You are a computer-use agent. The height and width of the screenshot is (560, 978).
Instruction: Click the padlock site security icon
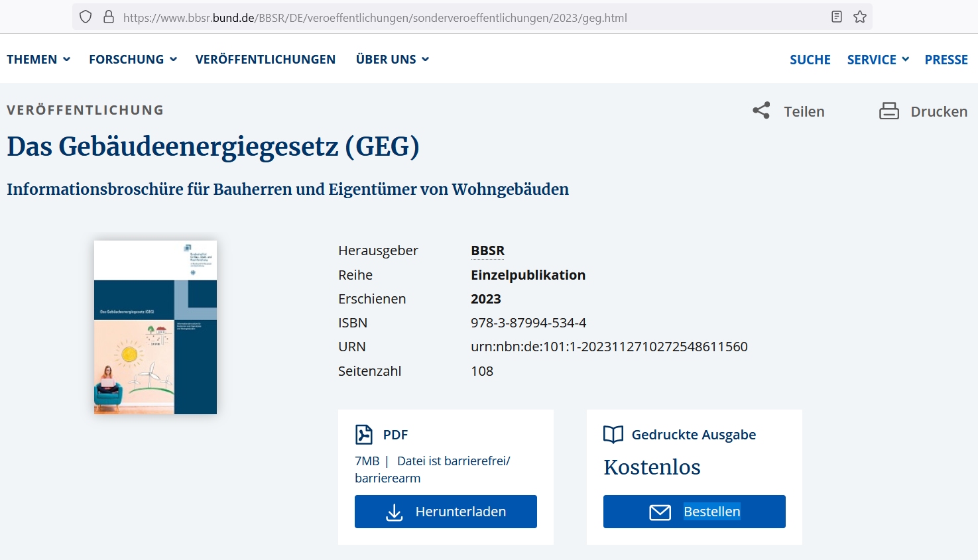pos(109,17)
